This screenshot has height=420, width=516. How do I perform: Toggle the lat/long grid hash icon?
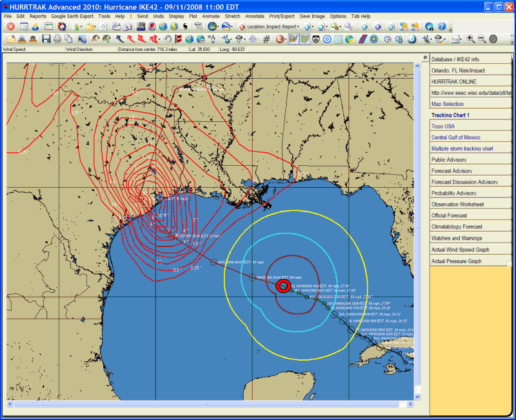[266, 39]
